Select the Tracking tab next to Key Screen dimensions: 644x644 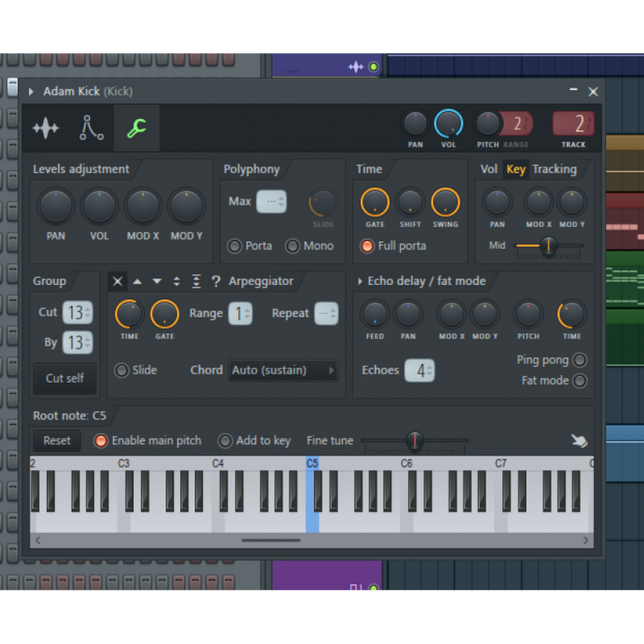pos(554,169)
